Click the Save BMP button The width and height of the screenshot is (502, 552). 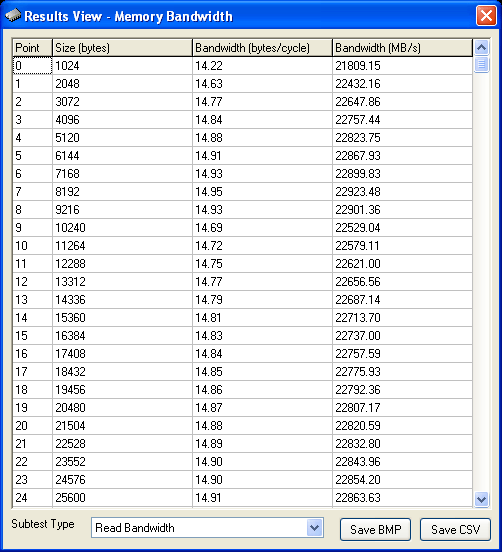pyautogui.click(x=375, y=529)
